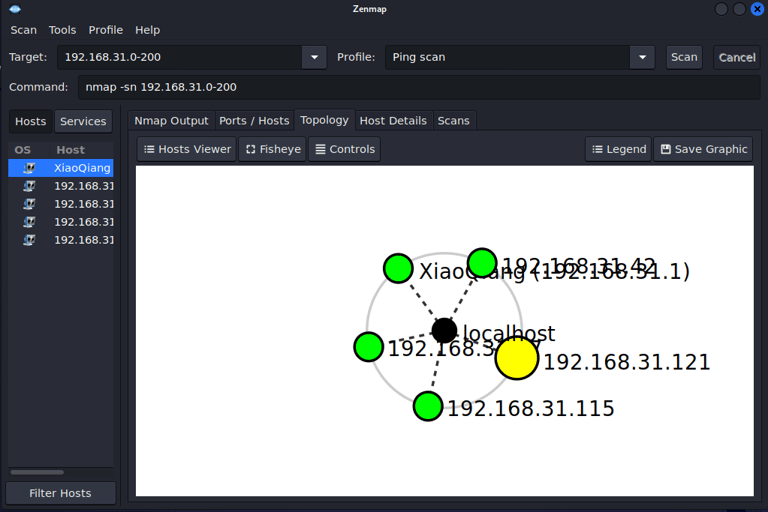
Task: Select the green XiaoQiang node circle
Action: 398,268
